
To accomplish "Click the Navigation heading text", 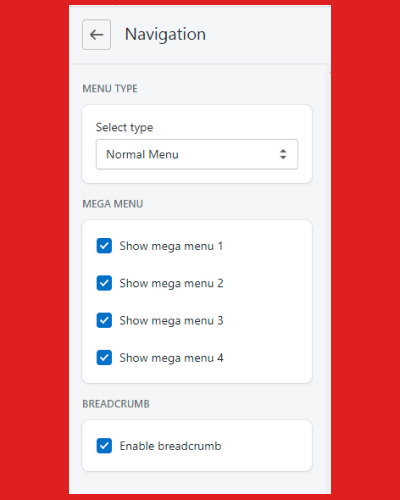I will point(165,35).
